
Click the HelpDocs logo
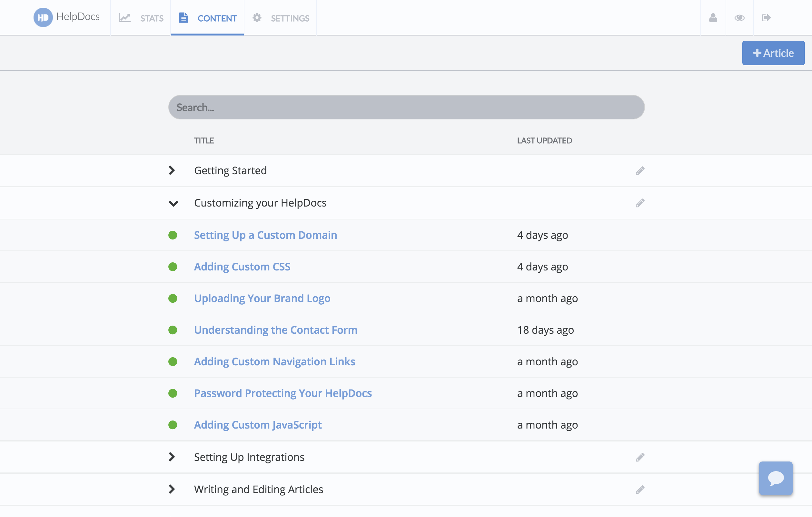(66, 17)
